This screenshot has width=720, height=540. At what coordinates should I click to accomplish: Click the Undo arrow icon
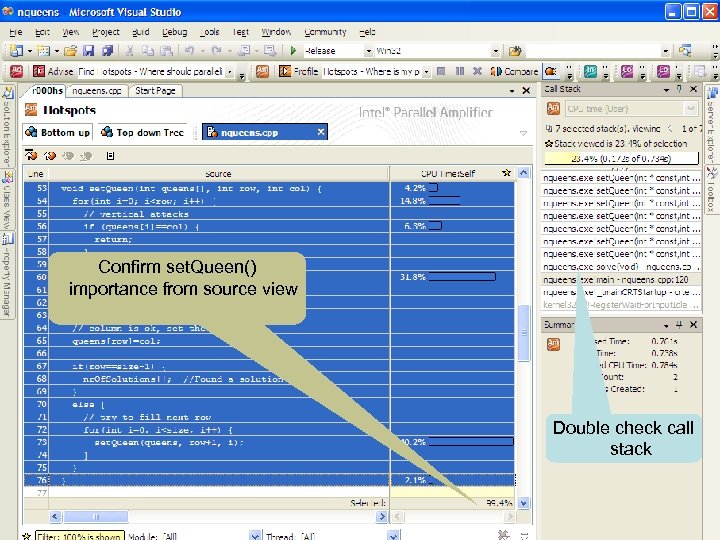click(189, 51)
